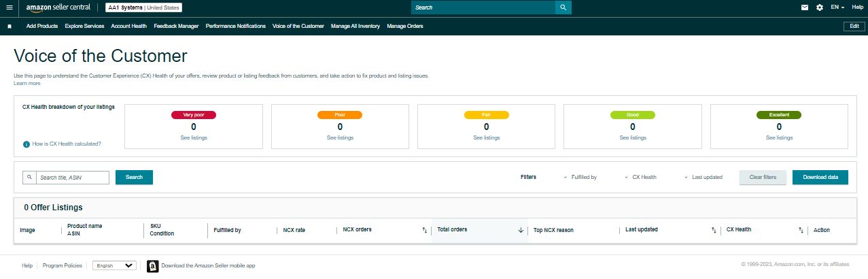Go to Manage All Inventory
The height and width of the screenshot is (279, 868).
(355, 27)
